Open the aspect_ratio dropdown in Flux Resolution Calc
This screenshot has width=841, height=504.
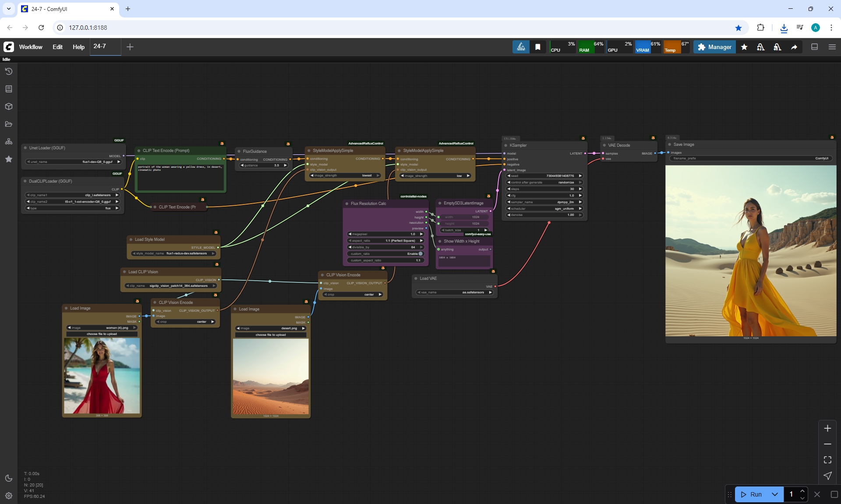pyautogui.click(x=386, y=240)
